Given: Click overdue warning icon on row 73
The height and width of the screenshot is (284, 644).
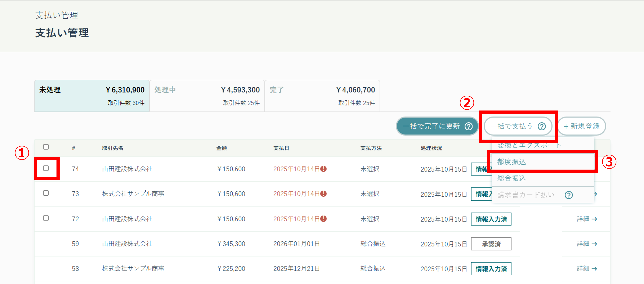Looking at the screenshot, I should coord(323,194).
